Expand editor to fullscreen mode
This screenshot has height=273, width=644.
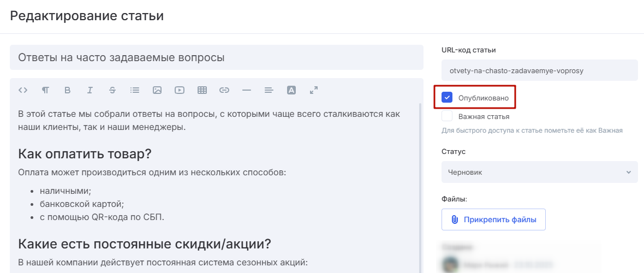point(313,90)
